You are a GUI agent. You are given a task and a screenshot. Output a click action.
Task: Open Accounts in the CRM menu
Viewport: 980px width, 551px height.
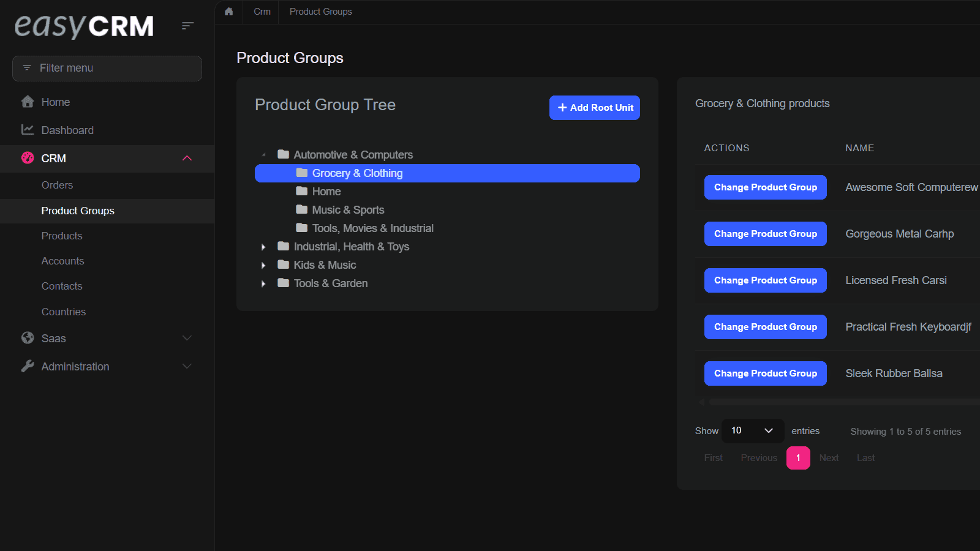click(x=62, y=261)
